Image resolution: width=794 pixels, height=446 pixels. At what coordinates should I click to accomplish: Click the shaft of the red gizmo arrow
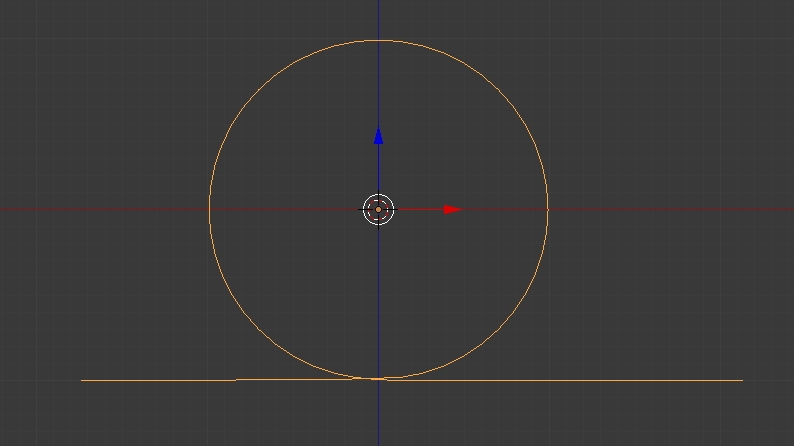tap(420, 209)
